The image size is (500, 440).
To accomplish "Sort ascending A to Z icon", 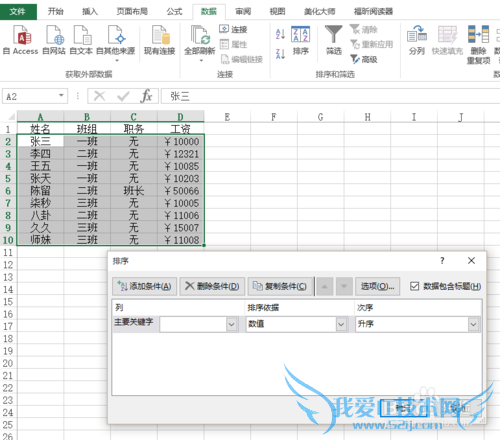I will (280, 34).
